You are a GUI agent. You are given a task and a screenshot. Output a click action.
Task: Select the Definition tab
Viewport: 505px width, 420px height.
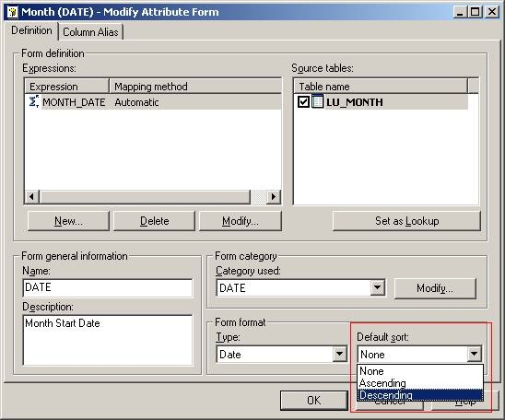tap(31, 30)
